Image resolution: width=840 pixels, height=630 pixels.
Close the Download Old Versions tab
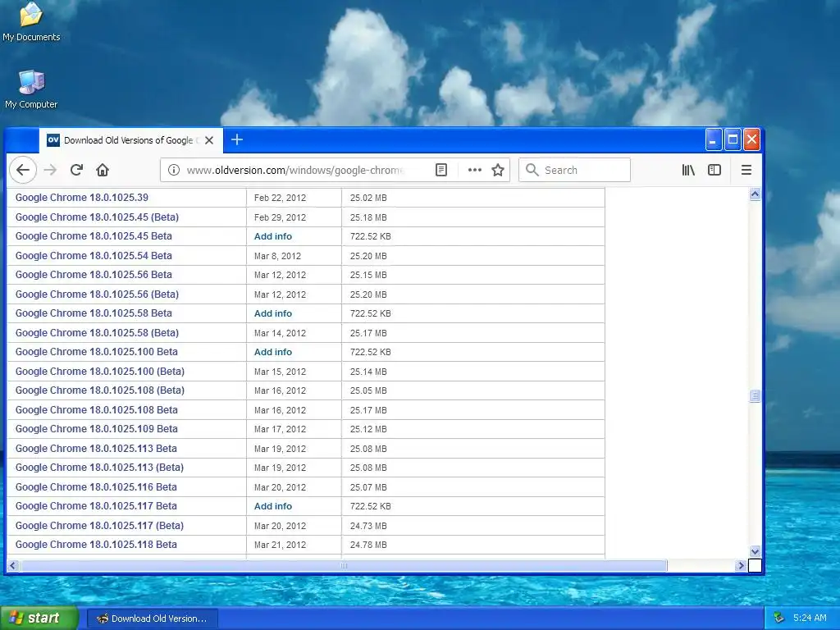tap(209, 140)
